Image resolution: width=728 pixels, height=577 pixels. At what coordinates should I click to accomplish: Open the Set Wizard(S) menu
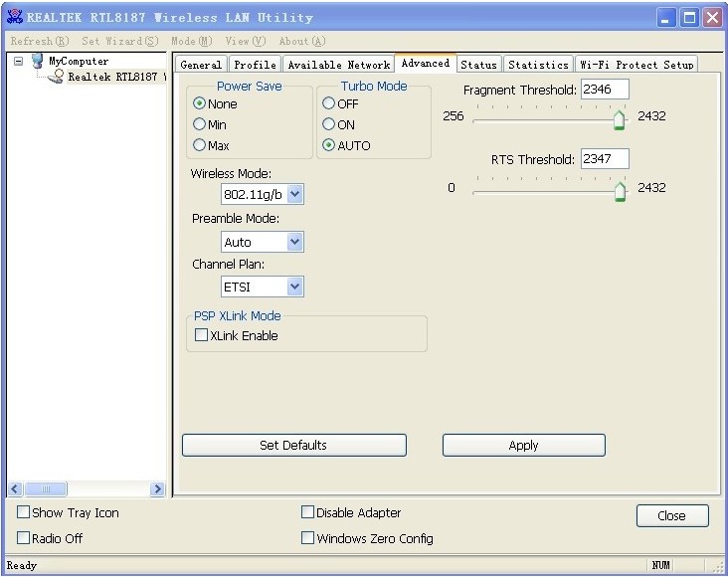pos(120,41)
